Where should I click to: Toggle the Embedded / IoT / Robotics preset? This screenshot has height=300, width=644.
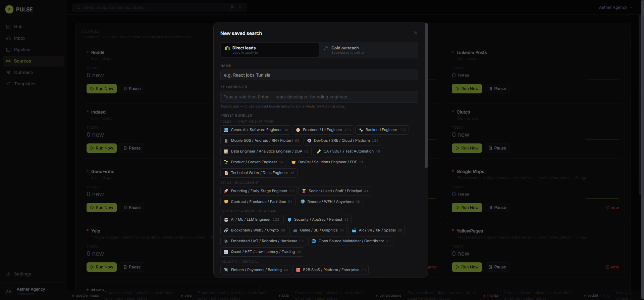pyautogui.click(x=263, y=241)
